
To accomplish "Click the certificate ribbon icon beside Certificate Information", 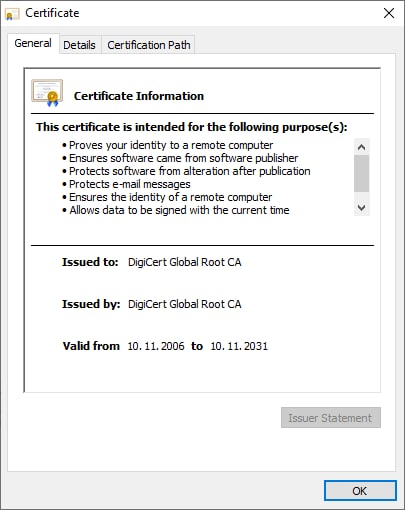I will (x=47, y=93).
